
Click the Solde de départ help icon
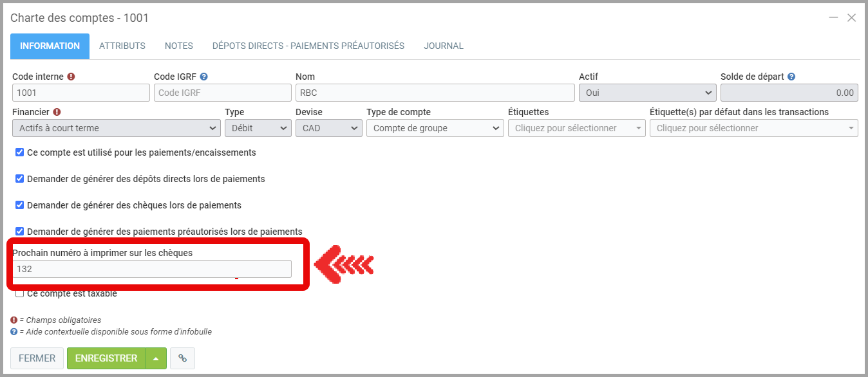click(791, 77)
